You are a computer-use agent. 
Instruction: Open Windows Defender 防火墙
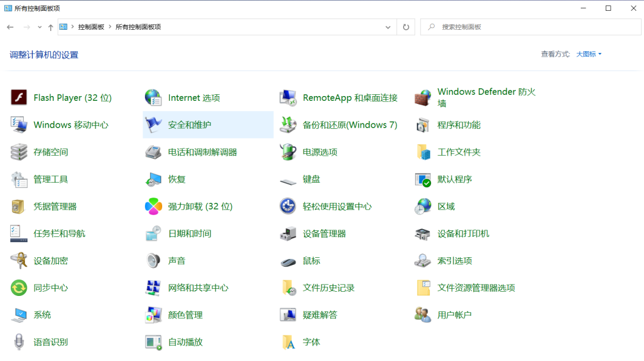tap(486, 97)
